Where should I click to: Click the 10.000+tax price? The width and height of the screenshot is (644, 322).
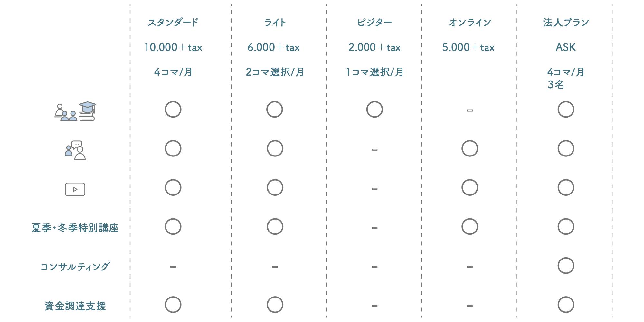[x=173, y=47]
